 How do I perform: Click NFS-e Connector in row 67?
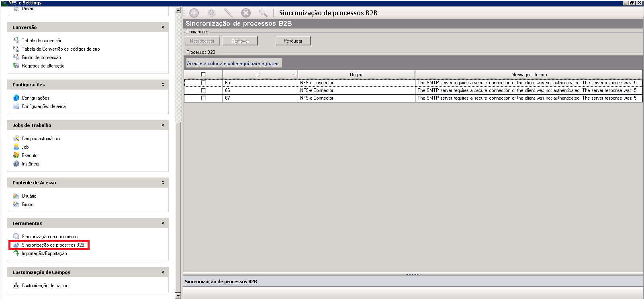pos(317,98)
